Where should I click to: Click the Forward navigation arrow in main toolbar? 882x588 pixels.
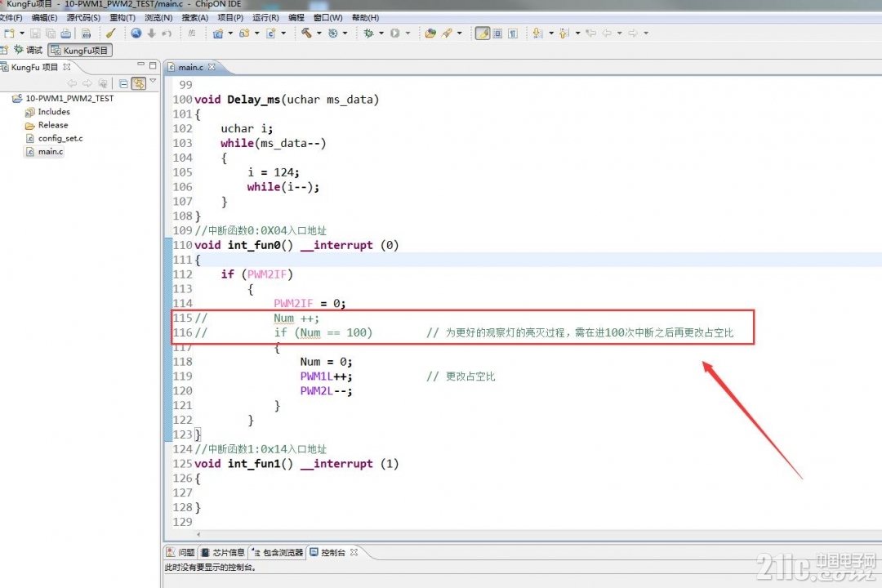(633, 33)
